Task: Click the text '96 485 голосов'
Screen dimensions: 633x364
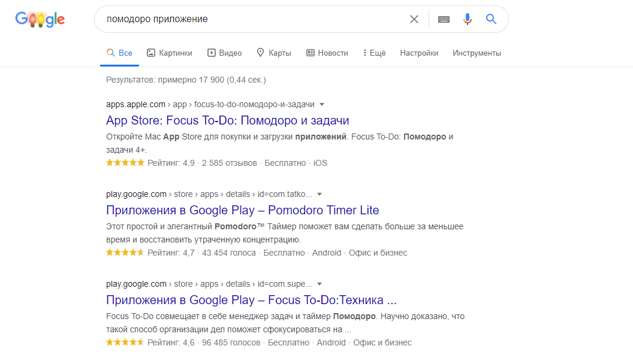Action: coord(231,342)
